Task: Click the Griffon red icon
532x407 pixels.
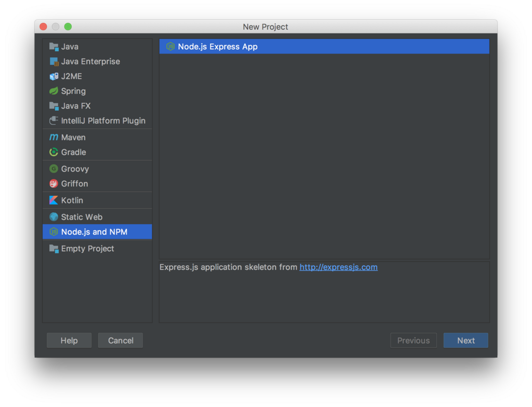Action: (54, 183)
